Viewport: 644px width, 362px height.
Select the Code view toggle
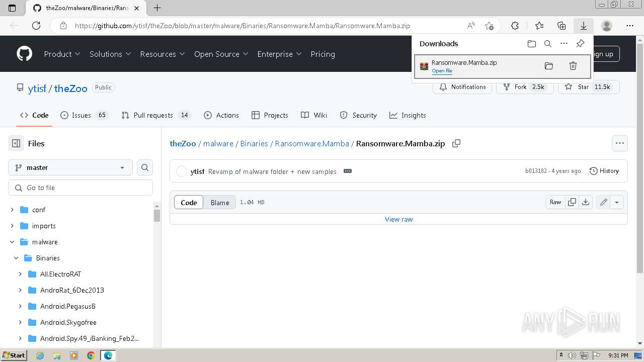[x=189, y=202]
